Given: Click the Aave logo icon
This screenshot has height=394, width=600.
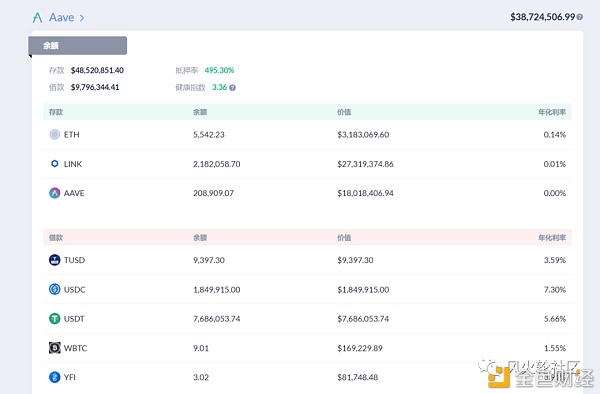Looking at the screenshot, I should pos(38,18).
